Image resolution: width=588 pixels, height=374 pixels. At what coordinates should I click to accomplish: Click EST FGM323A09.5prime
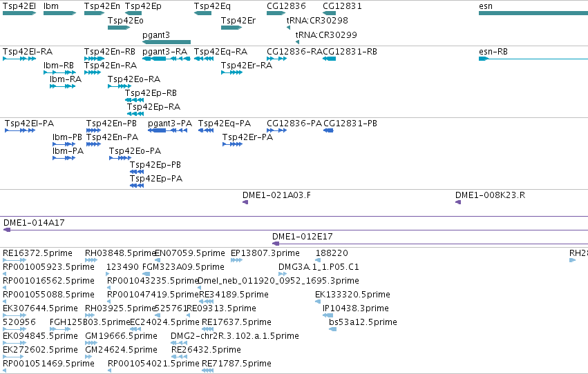coord(146,274)
